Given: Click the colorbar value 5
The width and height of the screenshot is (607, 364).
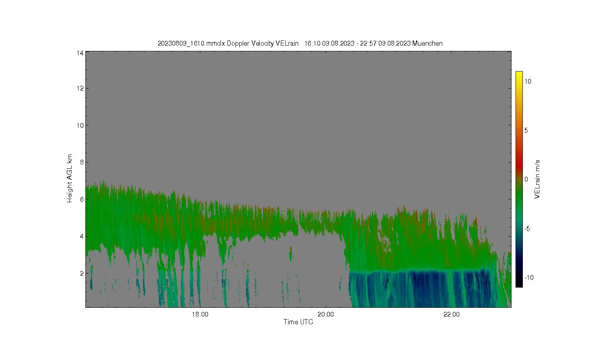Looking at the screenshot, I should coord(526,130).
